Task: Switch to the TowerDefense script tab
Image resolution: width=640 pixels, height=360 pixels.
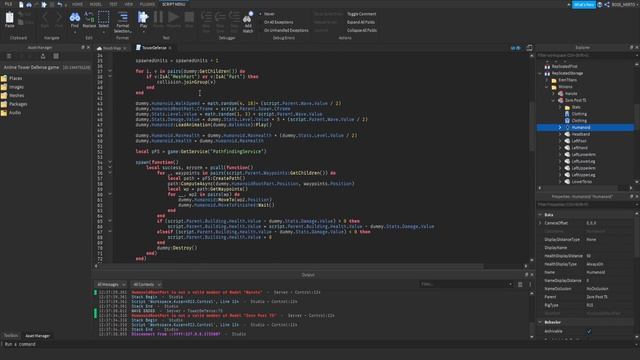Action: (153, 48)
